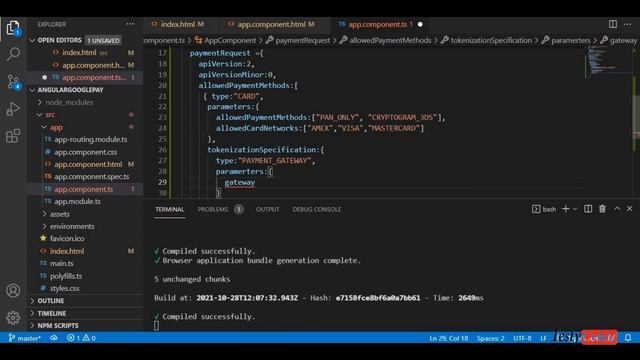The width and height of the screenshot is (640, 360).
Task: Split the editor to the right
Action: (x=613, y=24)
